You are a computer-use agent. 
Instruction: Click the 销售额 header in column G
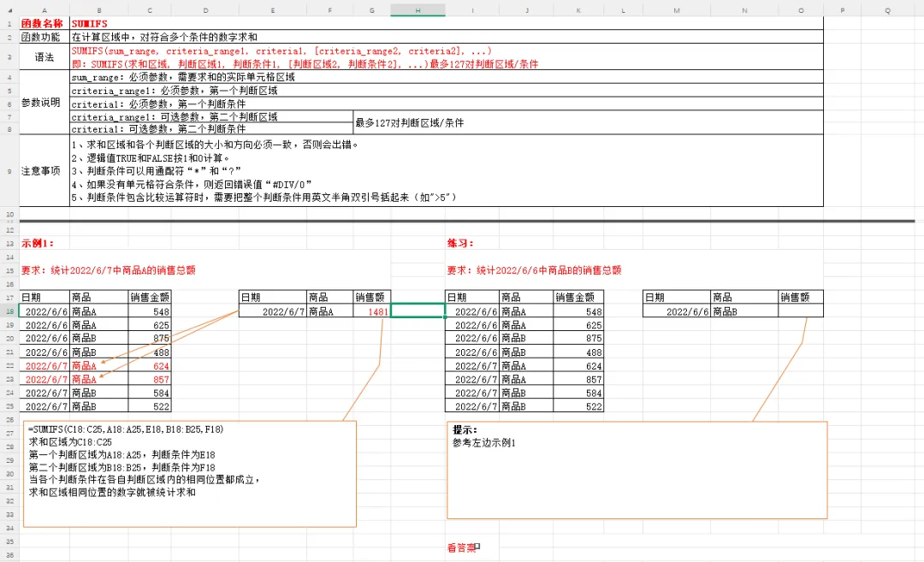(372, 297)
